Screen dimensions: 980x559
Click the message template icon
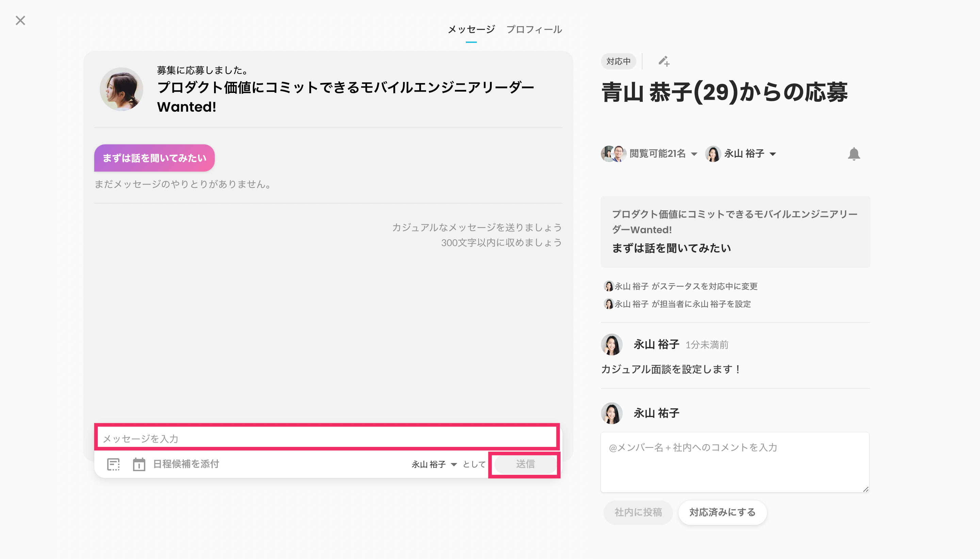pos(113,464)
